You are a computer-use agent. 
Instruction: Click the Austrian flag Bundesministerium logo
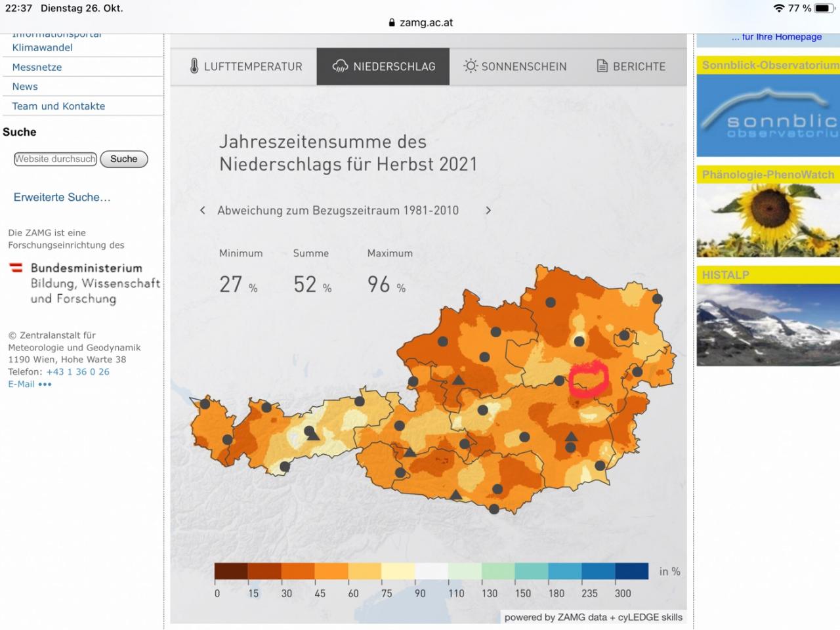tap(16, 268)
